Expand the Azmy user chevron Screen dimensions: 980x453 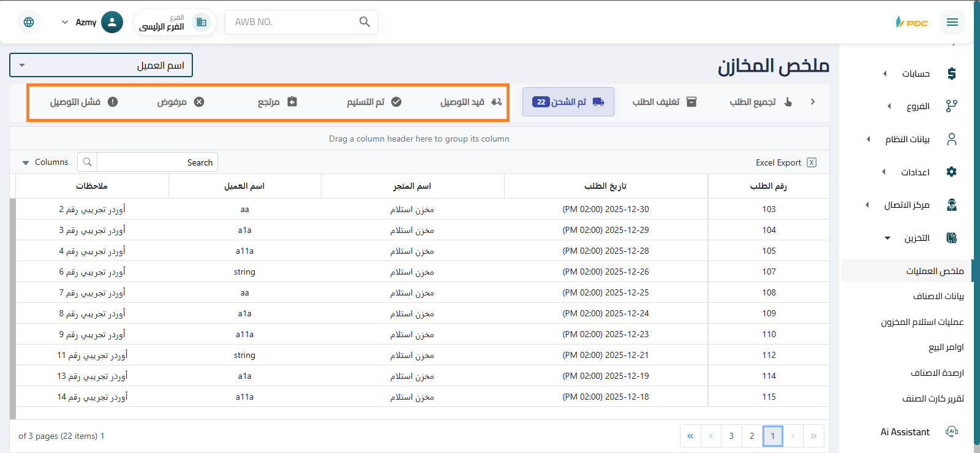tap(65, 22)
